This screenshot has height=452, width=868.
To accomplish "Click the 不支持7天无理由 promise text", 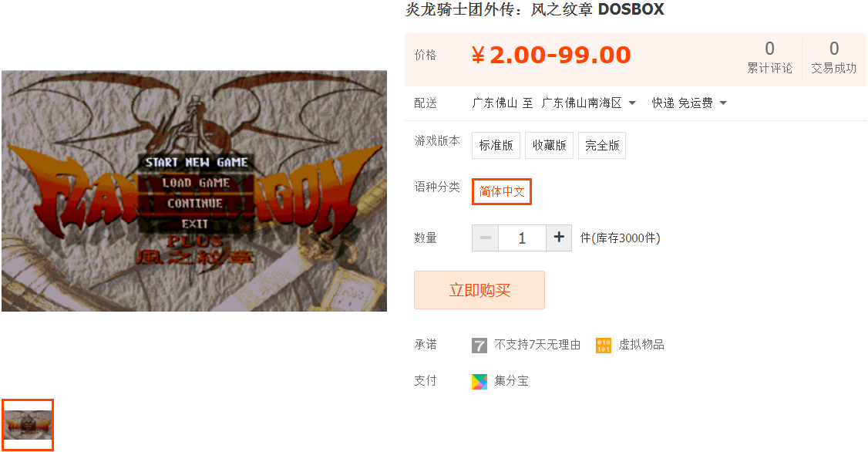I will click(537, 345).
